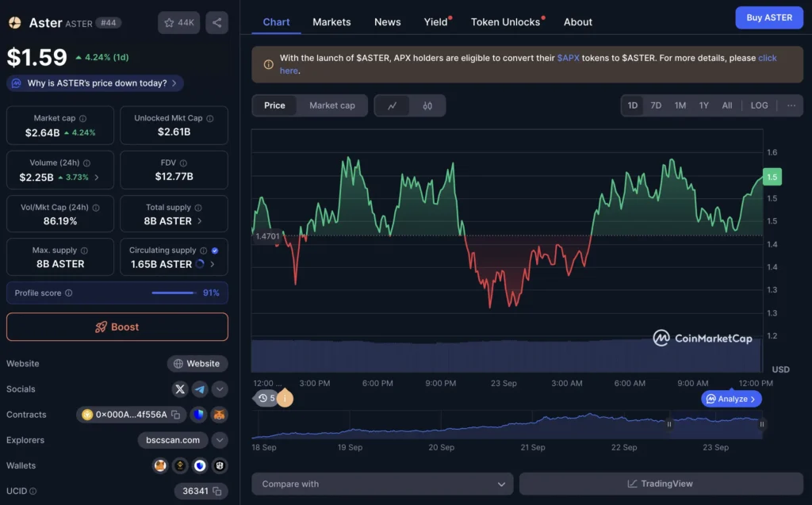Image resolution: width=812 pixels, height=505 pixels.
Task: Toggle LOG scale on the chart
Action: click(759, 105)
